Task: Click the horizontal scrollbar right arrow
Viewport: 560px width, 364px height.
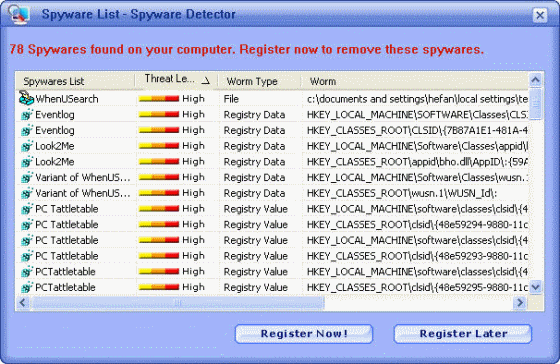Action: click(520, 303)
